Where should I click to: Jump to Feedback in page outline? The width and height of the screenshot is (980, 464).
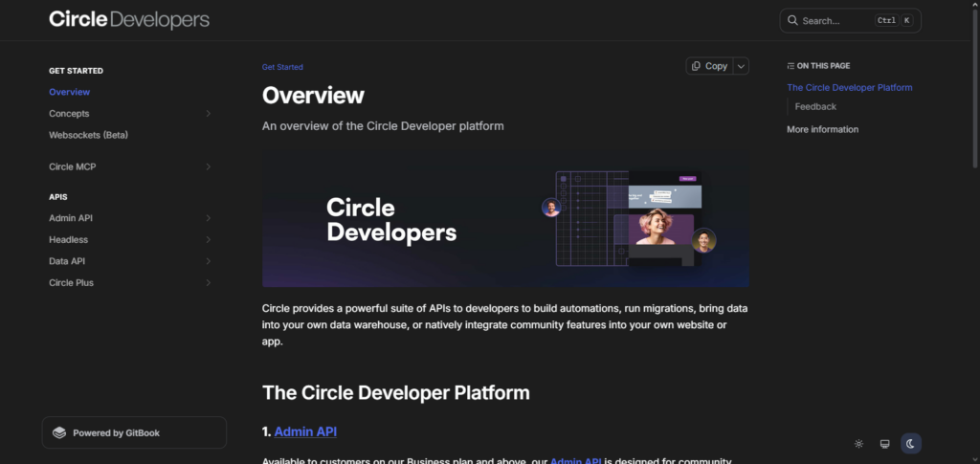815,107
